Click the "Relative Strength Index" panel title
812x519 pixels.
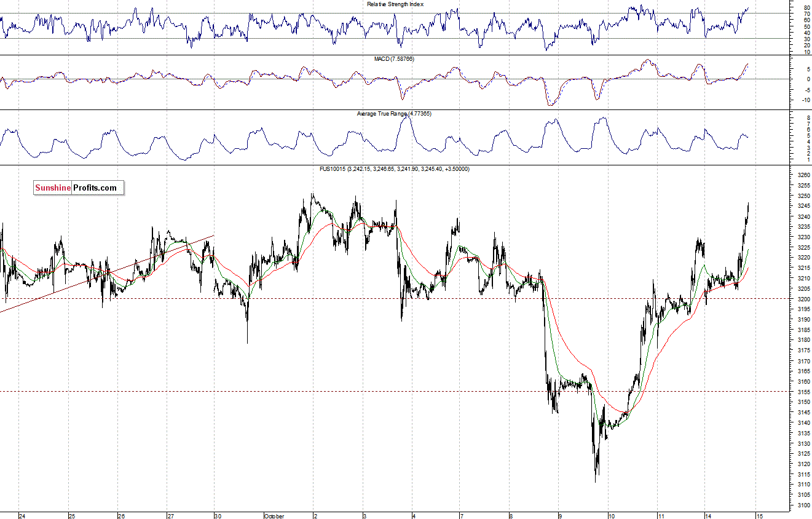pos(395,4)
